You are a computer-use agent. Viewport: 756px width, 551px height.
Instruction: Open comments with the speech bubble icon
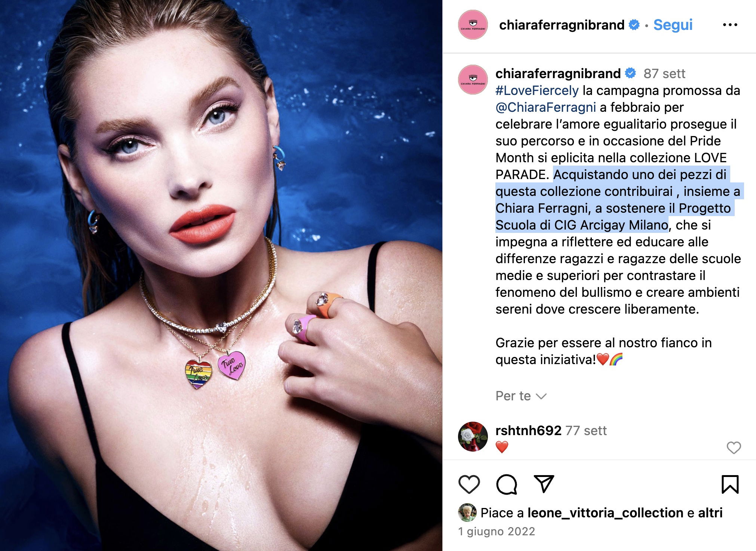506,484
